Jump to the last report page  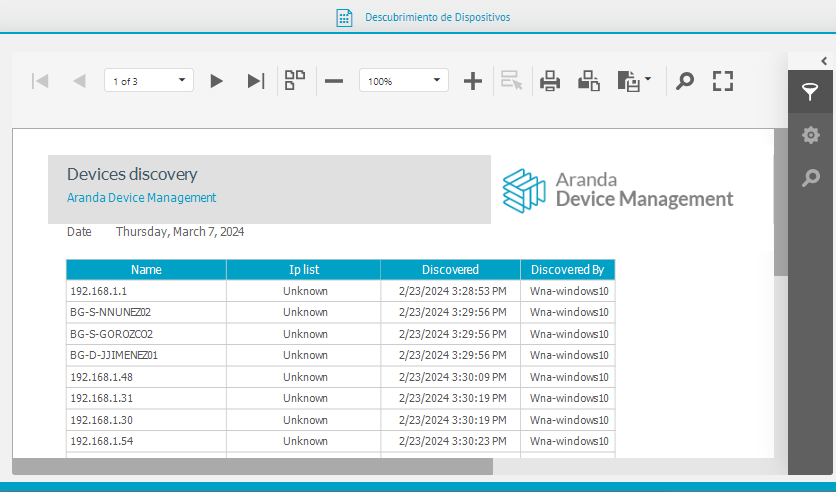(x=256, y=81)
